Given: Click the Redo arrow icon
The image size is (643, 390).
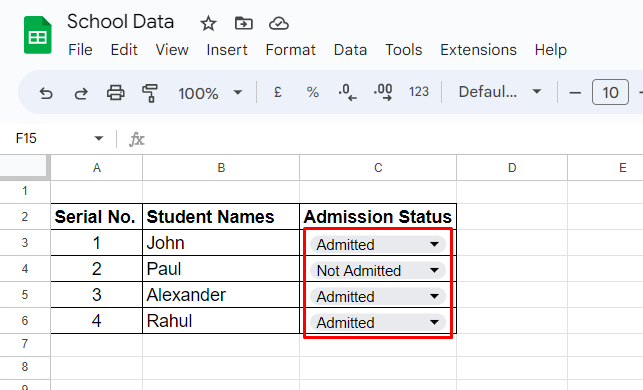Looking at the screenshot, I should click(x=81, y=93).
